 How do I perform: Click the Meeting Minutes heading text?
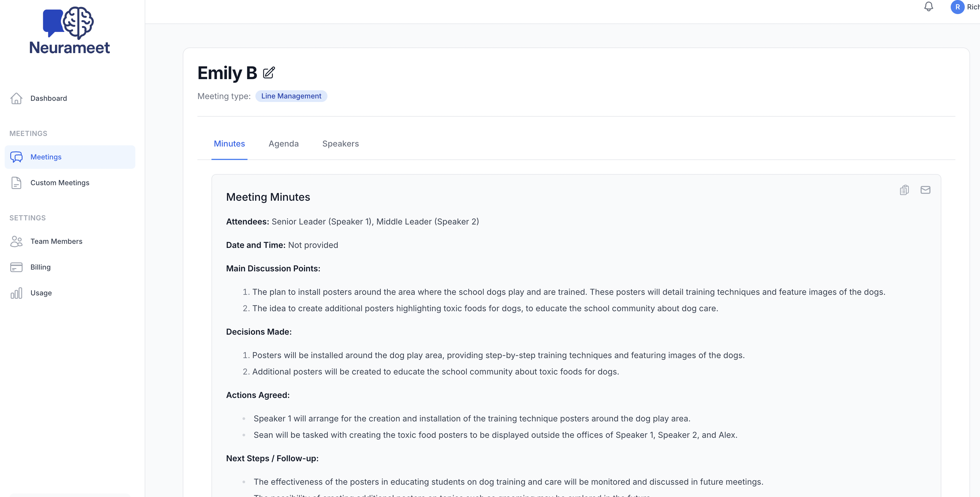(x=268, y=197)
